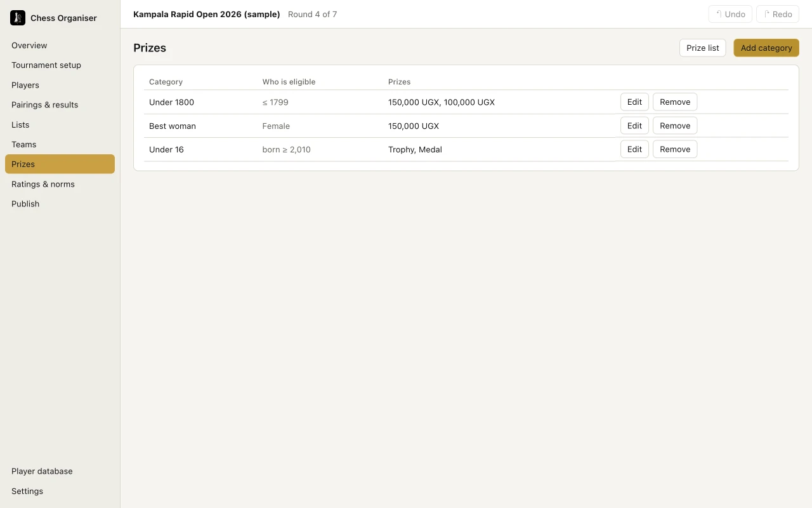The height and width of the screenshot is (508, 812).
Task: Click the Undo button
Action: [730, 14]
